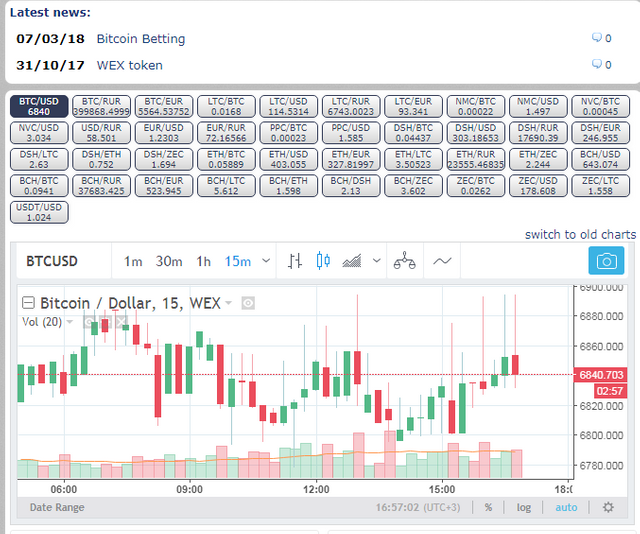The height and width of the screenshot is (534, 640).
Task: Open the Date Range selector
Action: click(x=57, y=507)
